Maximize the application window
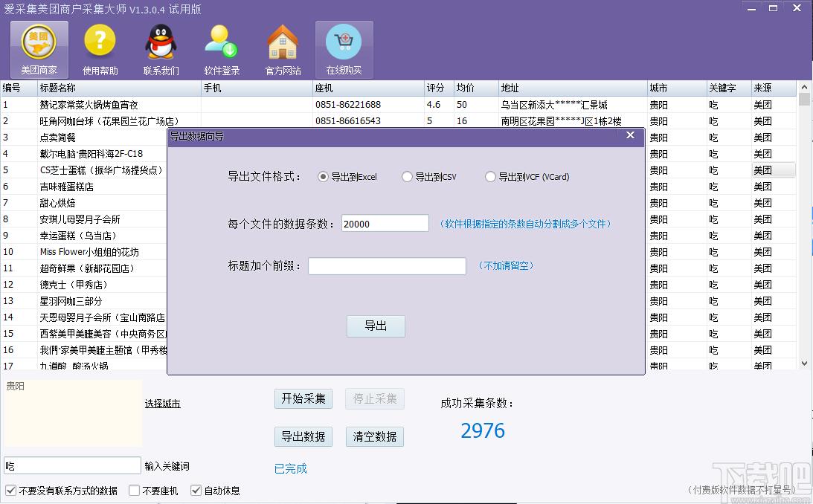 click(x=773, y=9)
